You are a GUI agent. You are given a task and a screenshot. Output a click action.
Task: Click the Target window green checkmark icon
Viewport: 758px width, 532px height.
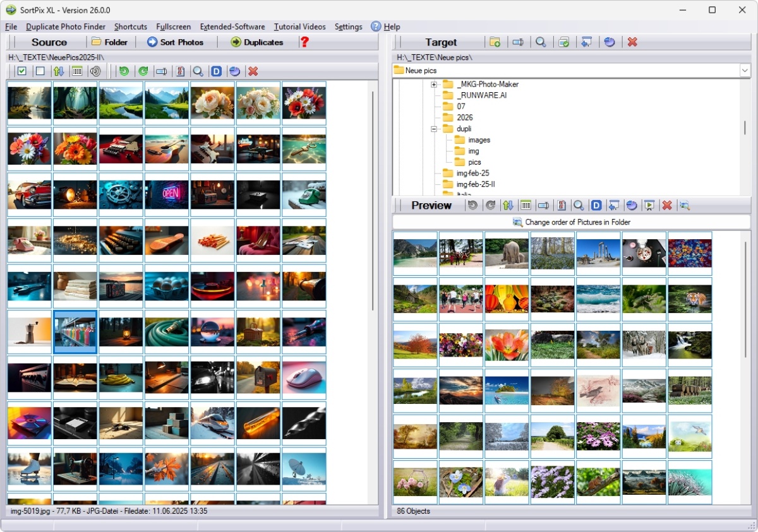click(x=564, y=42)
